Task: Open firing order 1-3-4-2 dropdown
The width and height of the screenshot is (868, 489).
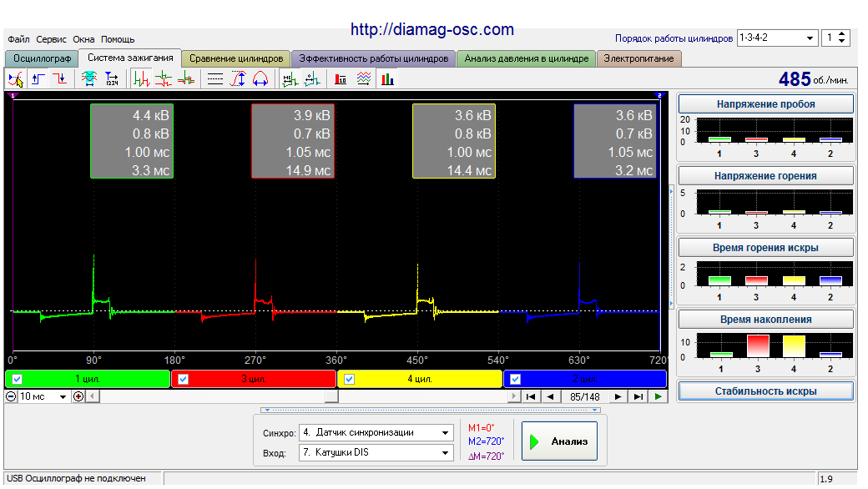Action: pos(810,38)
